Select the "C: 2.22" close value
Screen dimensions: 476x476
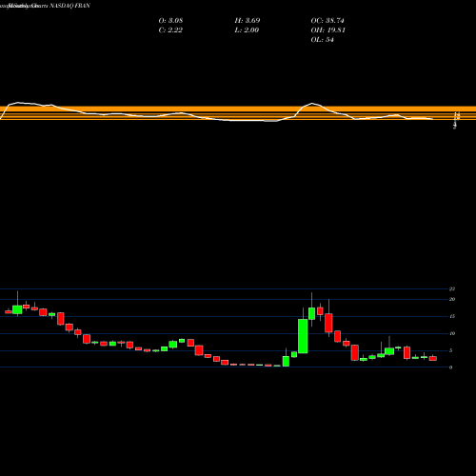pos(170,30)
